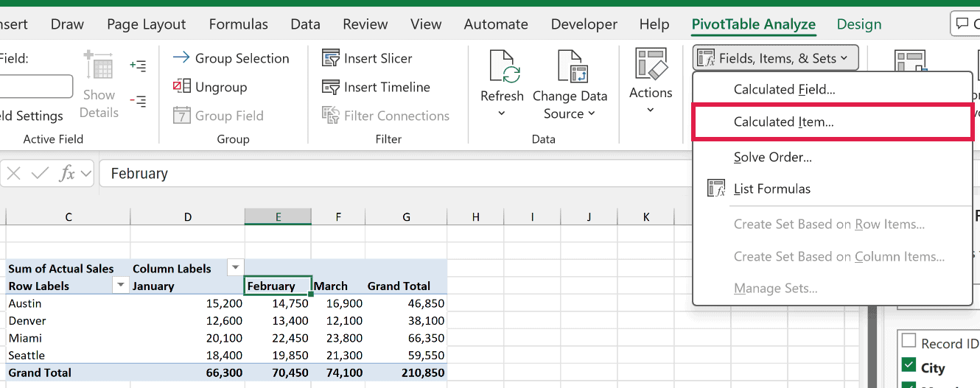Image resolution: width=980 pixels, height=388 pixels.
Task: Click the formula bar confirm checkmark icon
Action: point(41,174)
